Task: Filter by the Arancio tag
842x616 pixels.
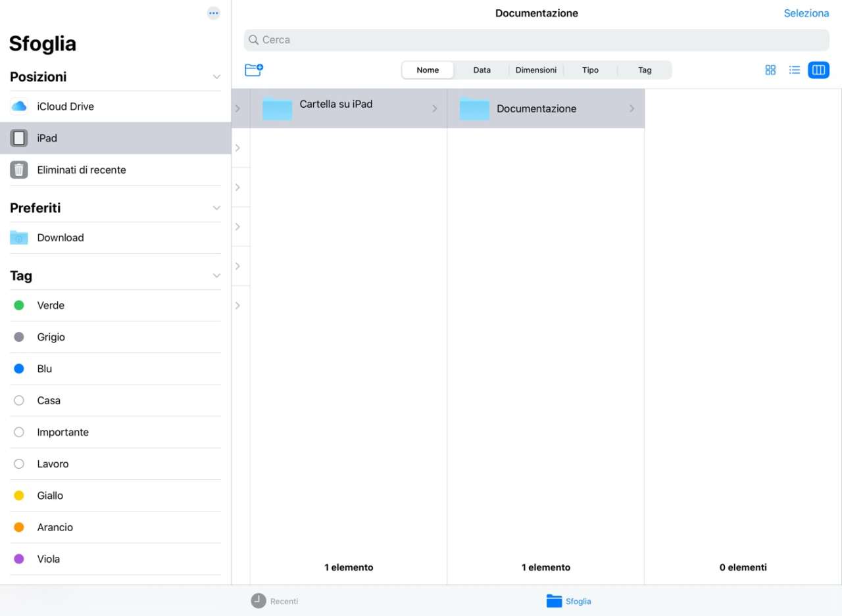Action: tap(116, 527)
